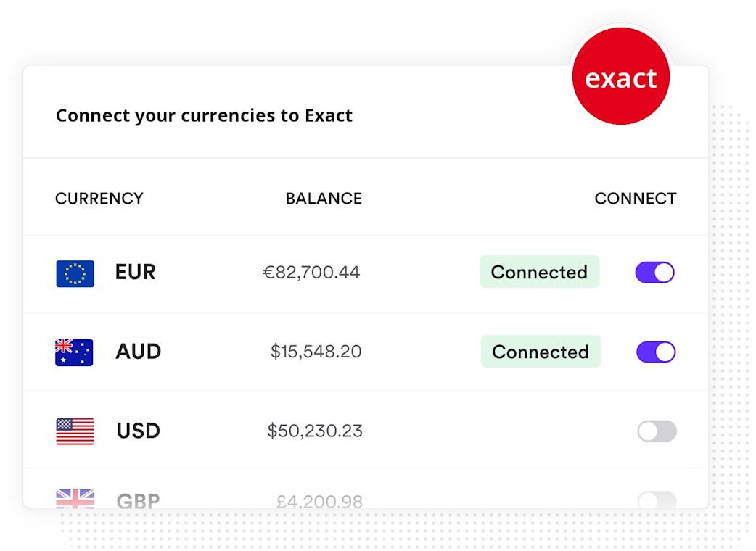Turn off the AUD connect switch

pos(656,352)
